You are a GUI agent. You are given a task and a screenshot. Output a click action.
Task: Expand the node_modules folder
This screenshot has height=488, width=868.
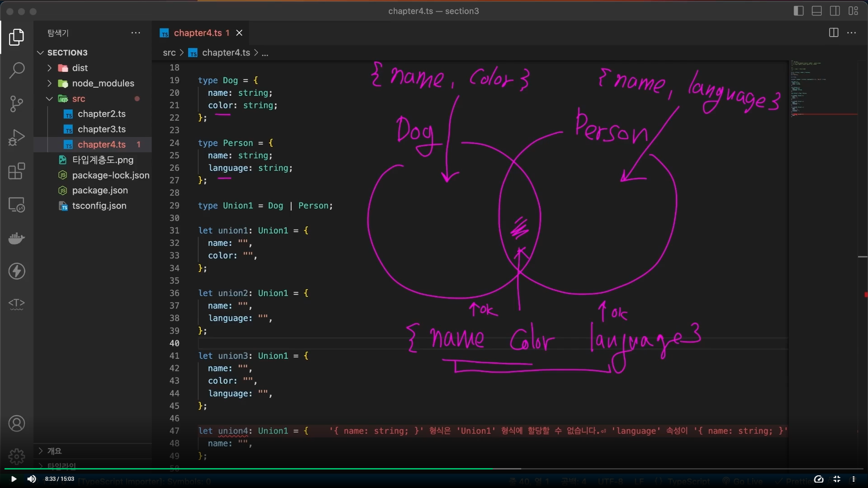[x=103, y=83]
